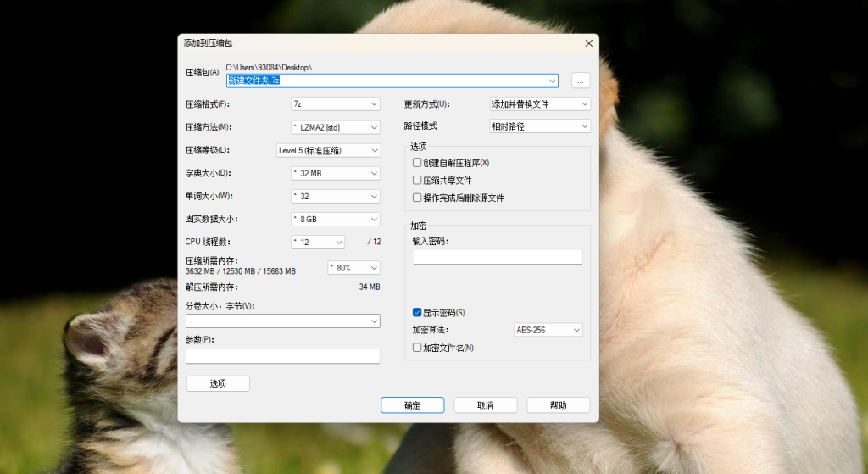The width and height of the screenshot is (868, 474).
Task: Click the 选项 options button
Action: click(x=218, y=383)
